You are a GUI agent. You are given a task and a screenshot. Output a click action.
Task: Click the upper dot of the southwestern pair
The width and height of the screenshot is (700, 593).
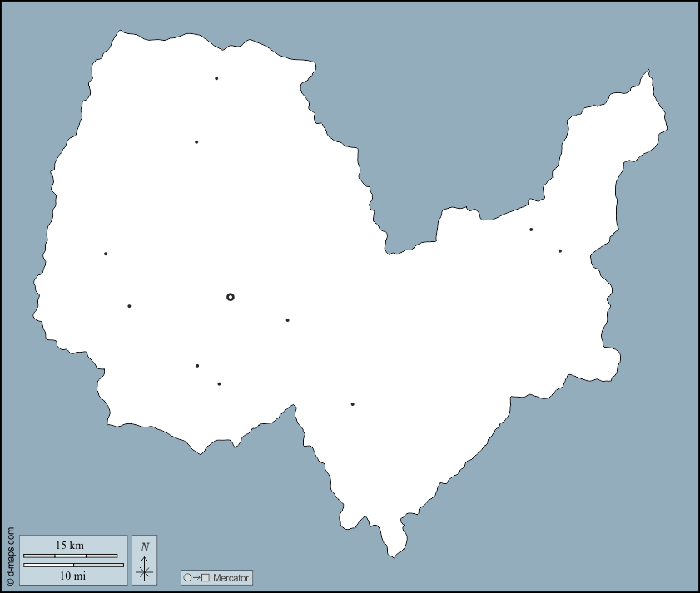197,366
